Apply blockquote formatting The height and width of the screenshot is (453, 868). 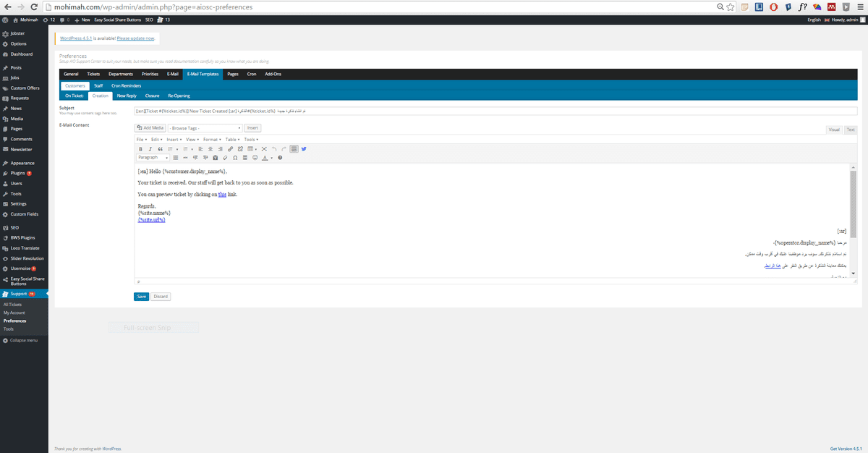(x=161, y=149)
